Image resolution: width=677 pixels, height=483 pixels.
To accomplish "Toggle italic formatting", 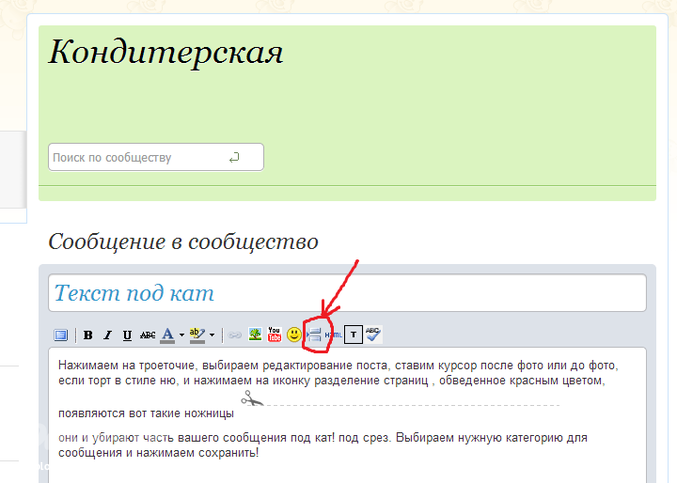I will tap(108, 335).
